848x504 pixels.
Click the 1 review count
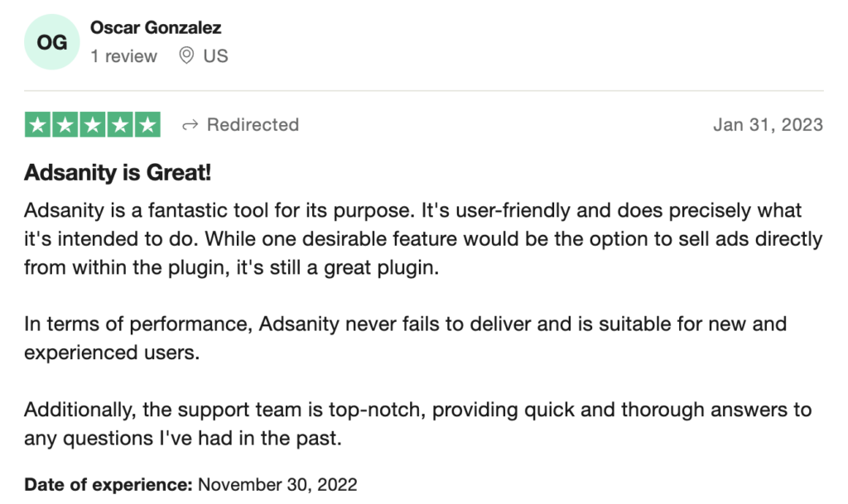coord(124,55)
